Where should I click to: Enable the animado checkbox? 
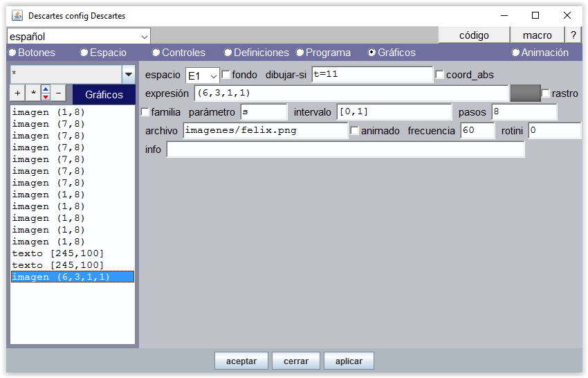[355, 131]
